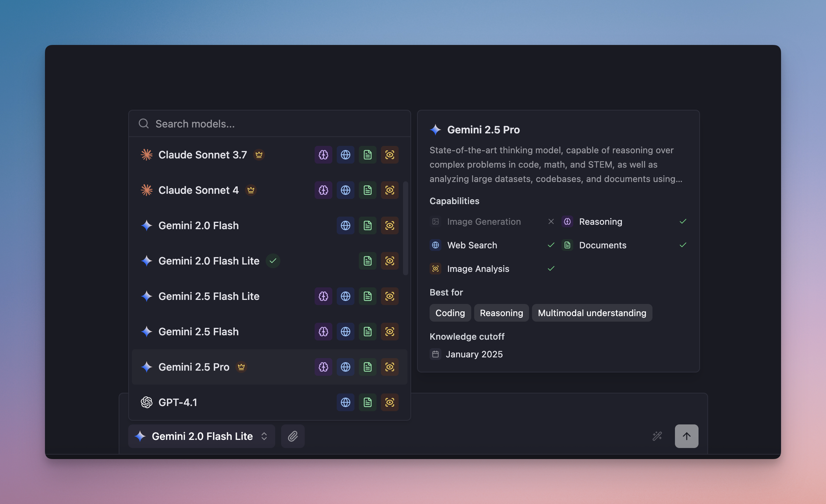Click the selected checkmark on Gemini 2.0 Flash Lite
Viewport: 826px width, 504px height.
click(273, 261)
